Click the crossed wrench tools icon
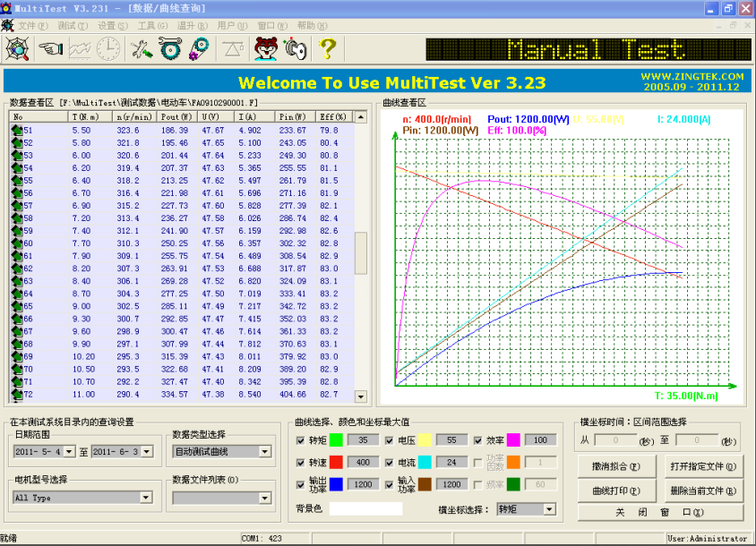Image resolution: width=756 pixels, height=546 pixels. click(142, 48)
